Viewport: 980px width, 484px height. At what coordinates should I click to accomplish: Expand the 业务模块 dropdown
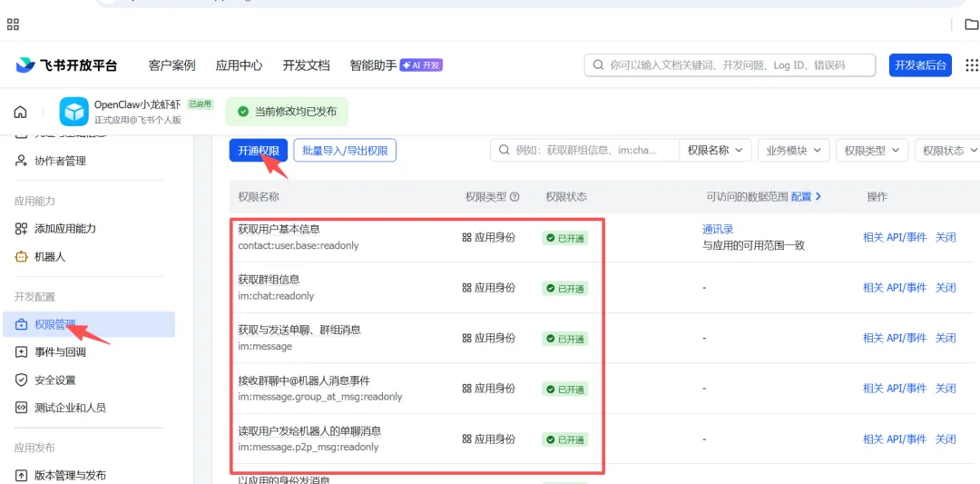[x=794, y=150]
